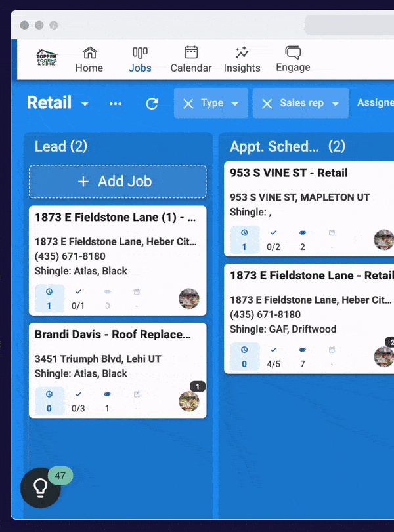Click the refresh board icon
394x532 pixels.
click(x=152, y=104)
